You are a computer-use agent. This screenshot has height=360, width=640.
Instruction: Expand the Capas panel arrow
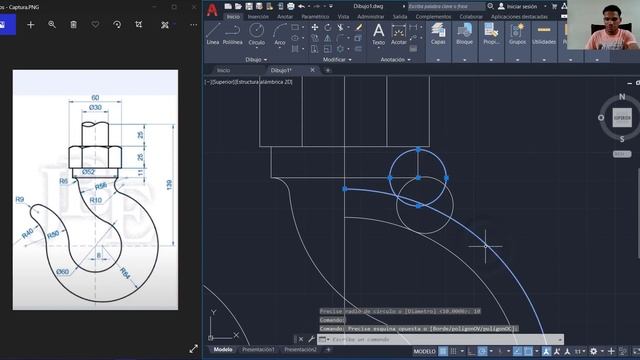pyautogui.click(x=438, y=60)
